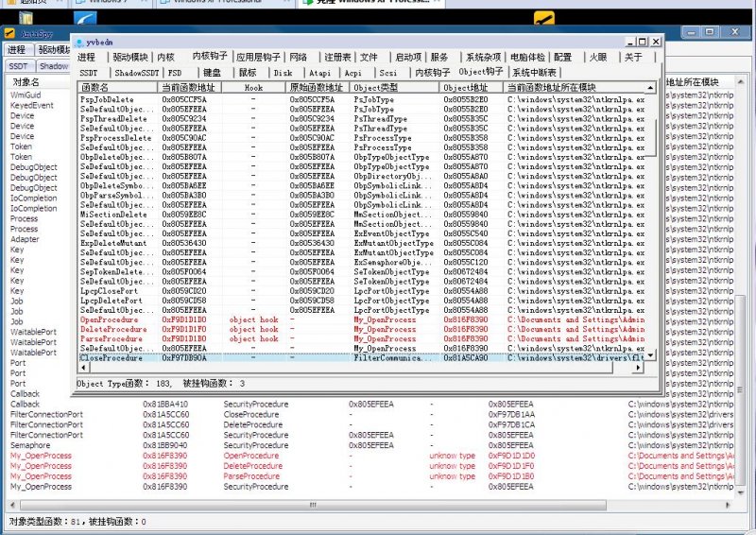Sort by 原始函数地址 column header
The width and height of the screenshot is (756, 535).
pyautogui.click(x=318, y=87)
